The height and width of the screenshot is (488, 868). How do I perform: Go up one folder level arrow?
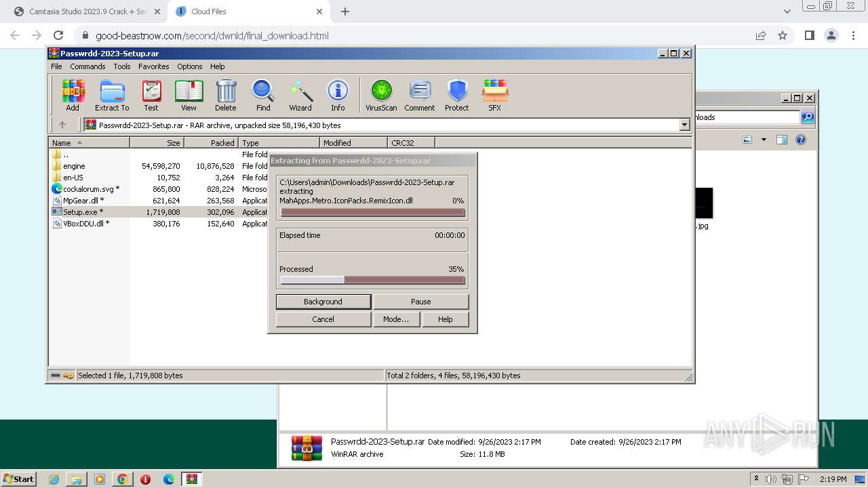[x=62, y=125]
